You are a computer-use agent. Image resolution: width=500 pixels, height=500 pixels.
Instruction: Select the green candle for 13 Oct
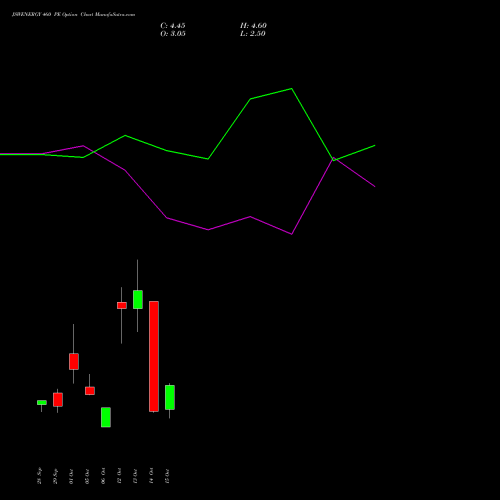[x=138, y=299]
